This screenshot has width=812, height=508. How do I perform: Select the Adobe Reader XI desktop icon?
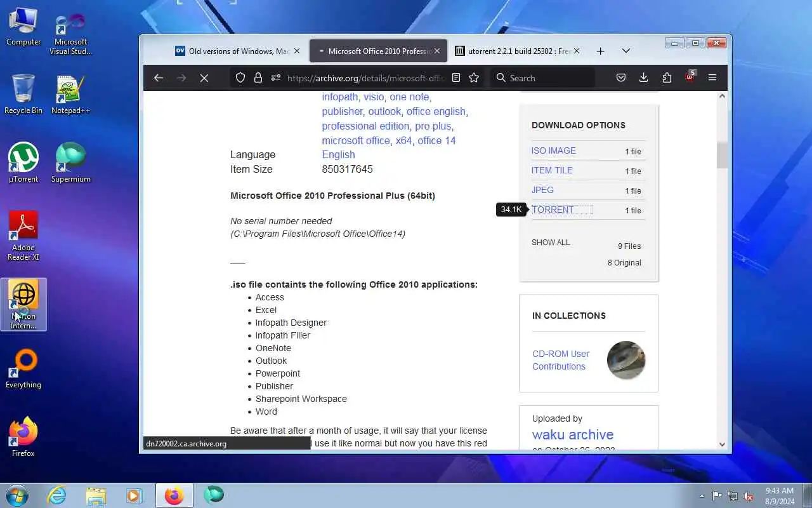23,236
